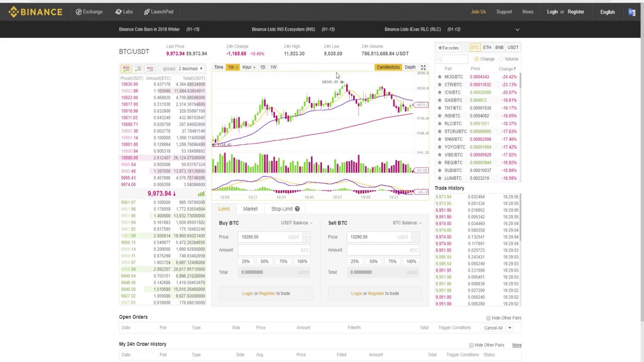Select the Time chart interval
The image size is (644, 362).
click(219, 67)
